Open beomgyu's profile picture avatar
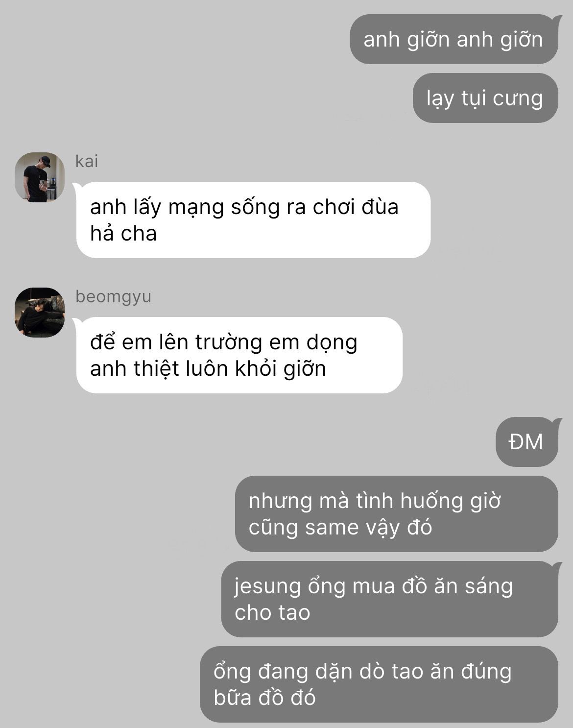Image resolution: width=573 pixels, height=728 pixels. click(x=40, y=312)
